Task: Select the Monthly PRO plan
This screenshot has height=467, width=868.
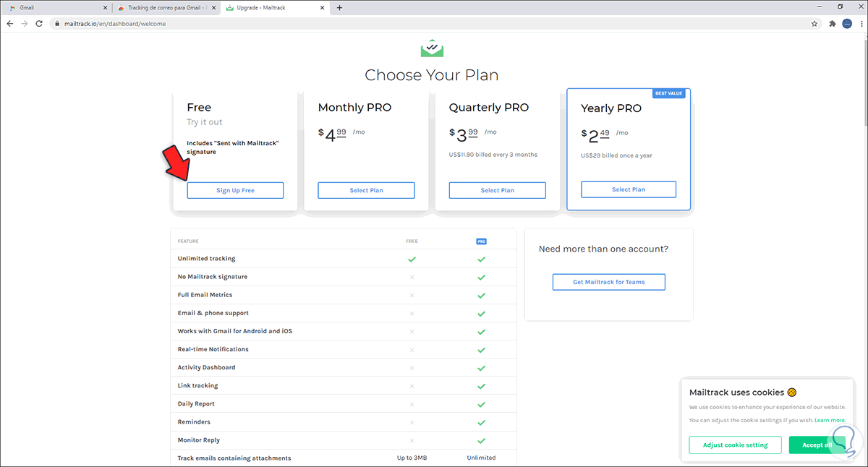Action: pos(366,190)
